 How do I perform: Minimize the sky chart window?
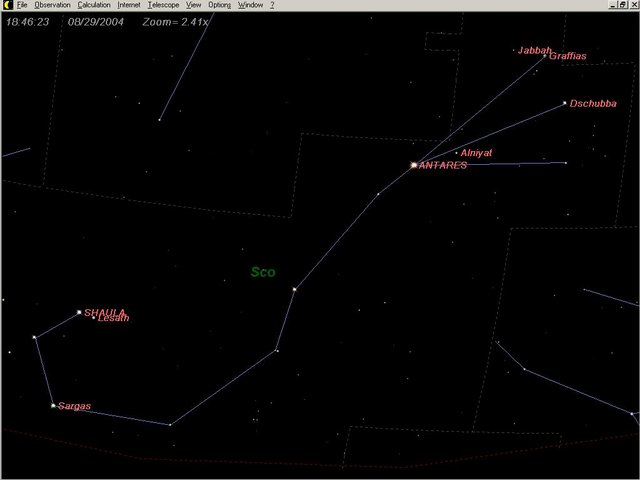(611, 5)
